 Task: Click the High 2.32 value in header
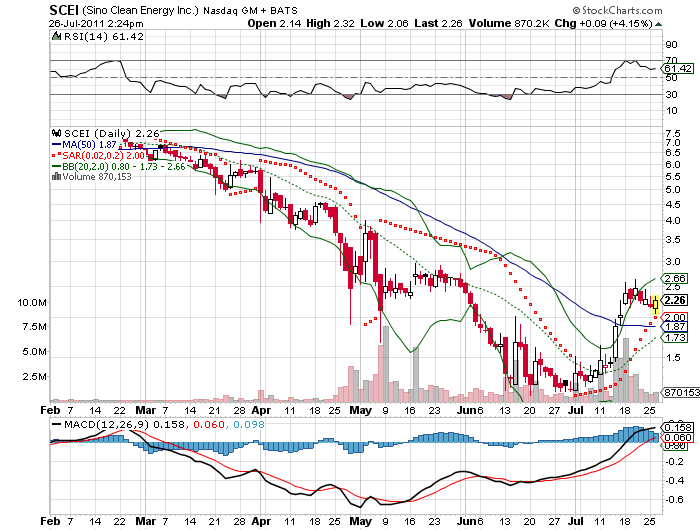[x=330, y=23]
